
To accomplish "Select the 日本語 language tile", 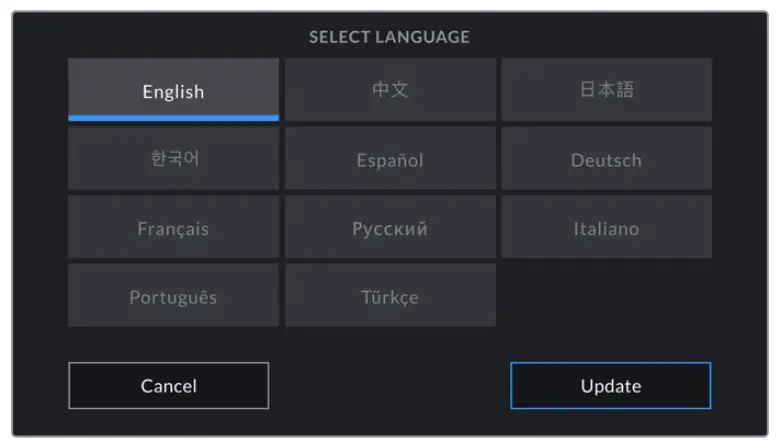I will tap(606, 90).
